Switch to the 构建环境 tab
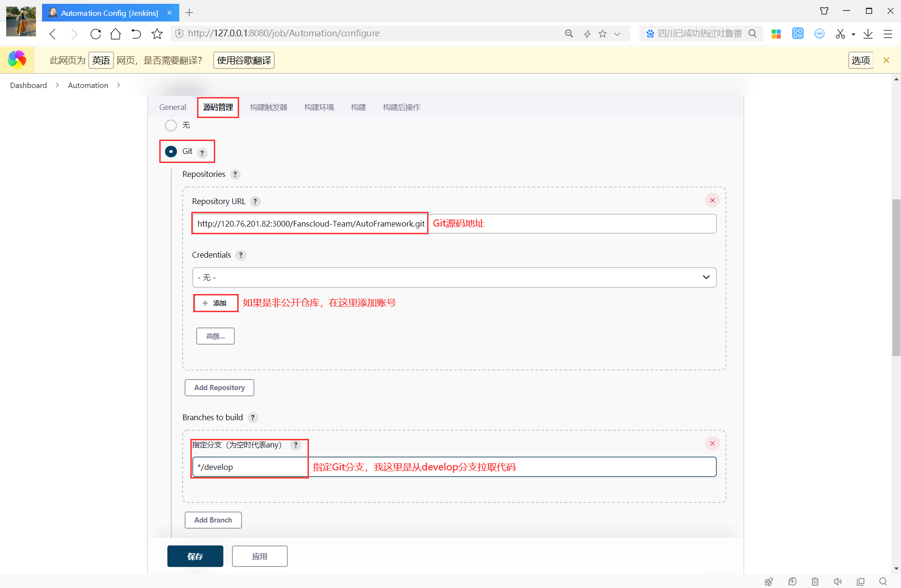 319,107
